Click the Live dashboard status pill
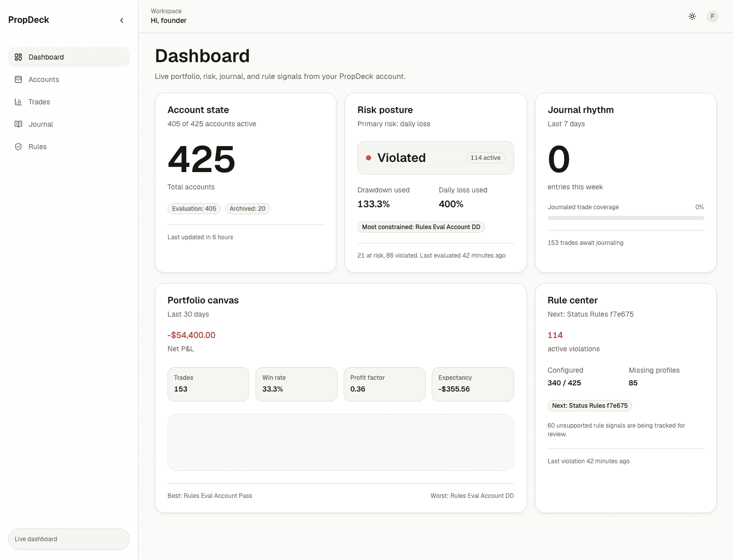The image size is (733, 560). click(x=69, y=539)
